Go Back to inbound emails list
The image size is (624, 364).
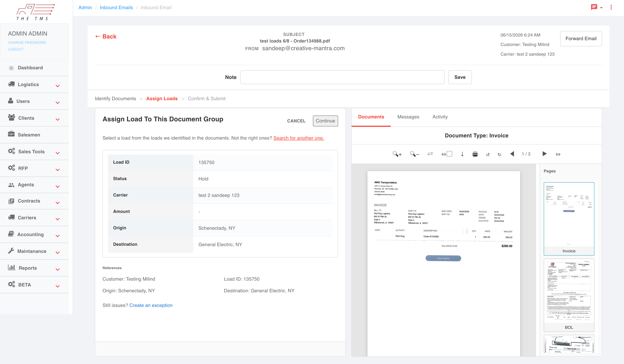tap(106, 36)
